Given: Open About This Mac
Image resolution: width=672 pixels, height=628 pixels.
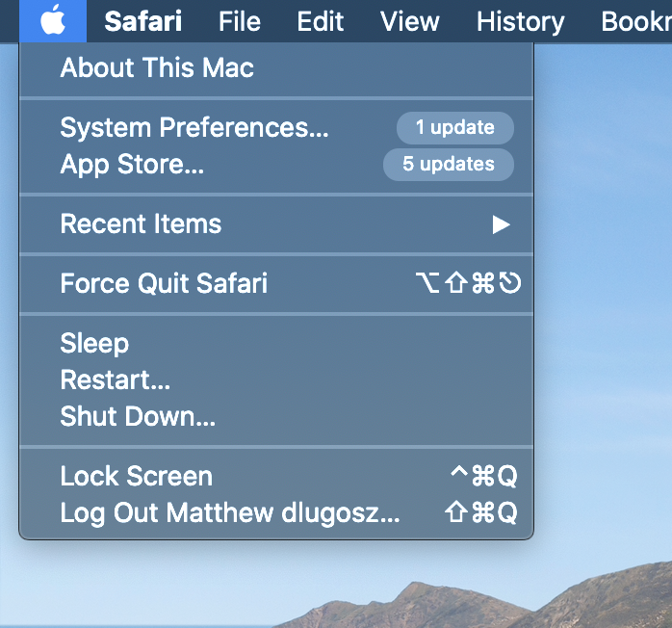Looking at the screenshot, I should pyautogui.click(x=157, y=68).
